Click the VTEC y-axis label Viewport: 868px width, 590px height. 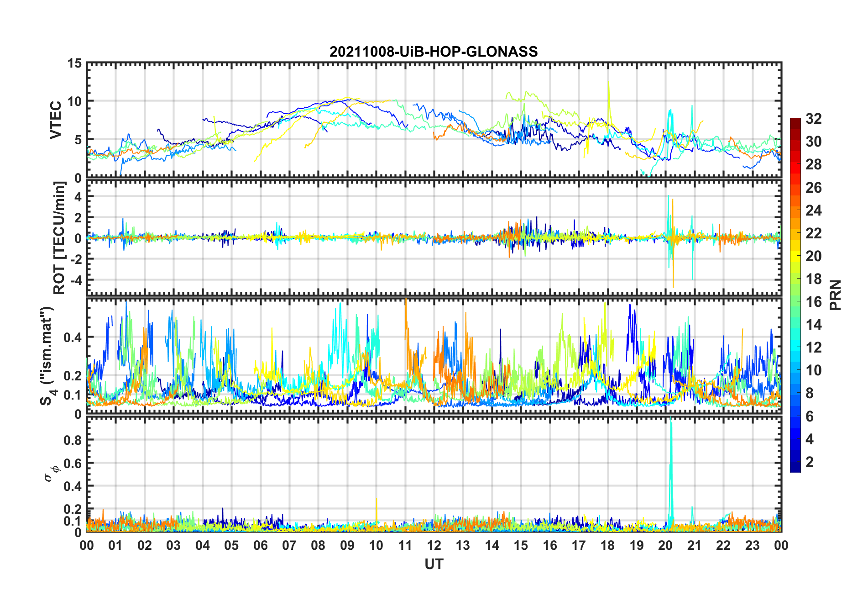click(x=56, y=120)
